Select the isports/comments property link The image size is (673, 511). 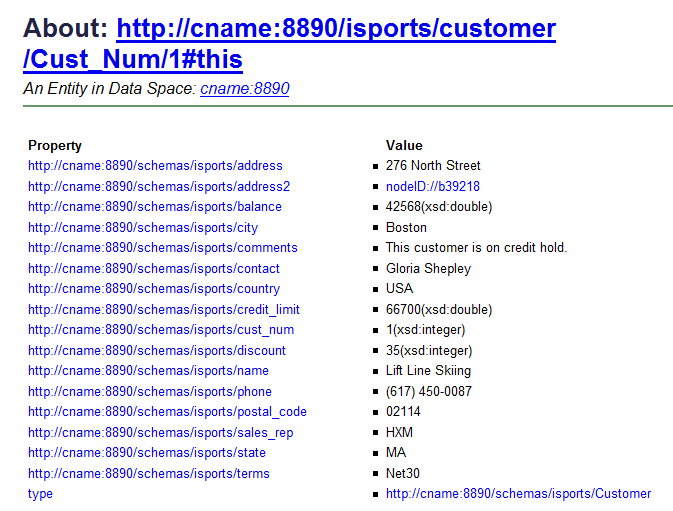tap(162, 248)
